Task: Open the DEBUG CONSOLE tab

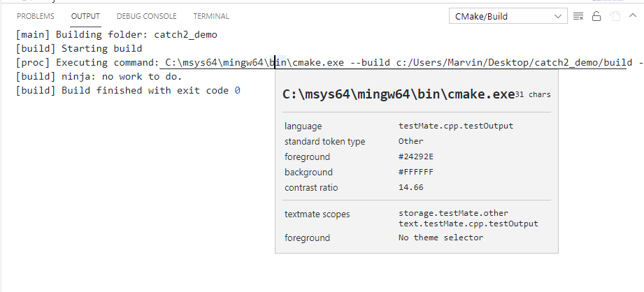Action: click(x=147, y=16)
